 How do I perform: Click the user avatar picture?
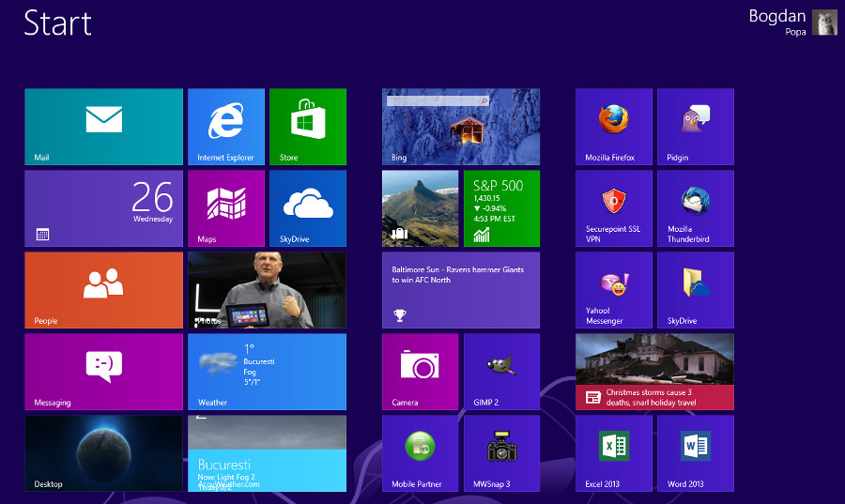click(x=824, y=23)
